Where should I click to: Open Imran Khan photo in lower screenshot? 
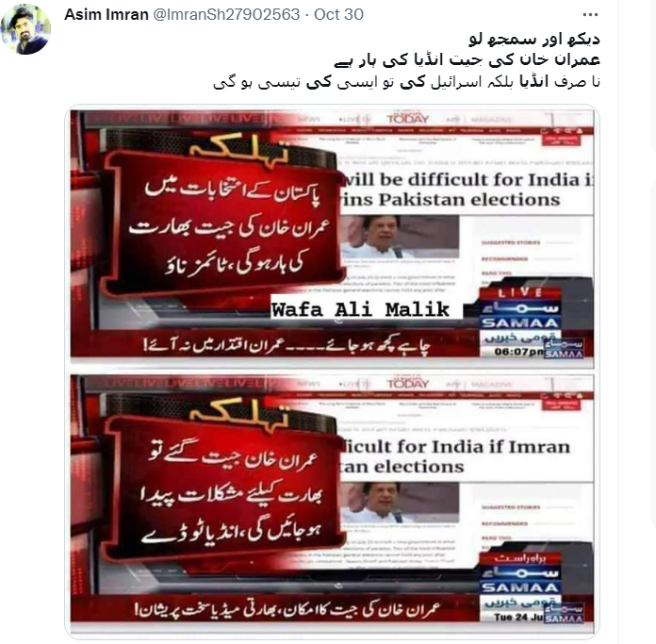click(401, 503)
